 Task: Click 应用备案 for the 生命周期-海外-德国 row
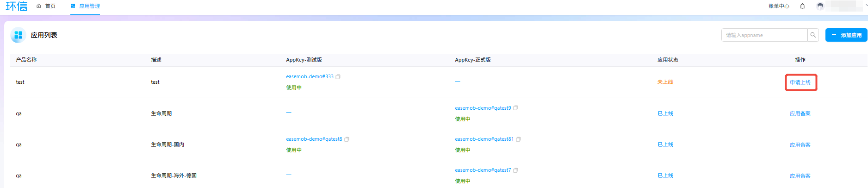tap(800, 176)
